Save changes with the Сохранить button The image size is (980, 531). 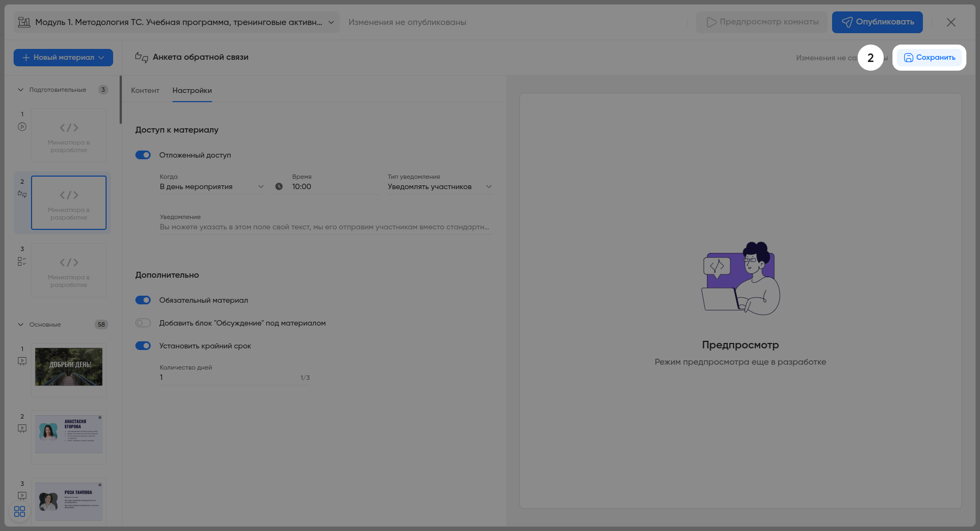tap(929, 58)
